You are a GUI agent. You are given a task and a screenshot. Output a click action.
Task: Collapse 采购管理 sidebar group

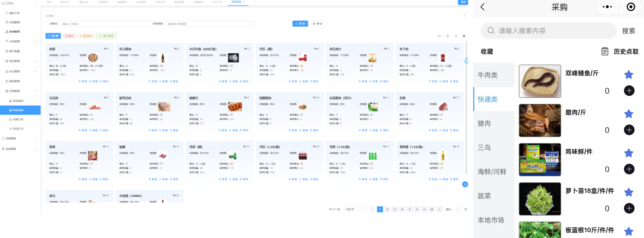(35, 91)
